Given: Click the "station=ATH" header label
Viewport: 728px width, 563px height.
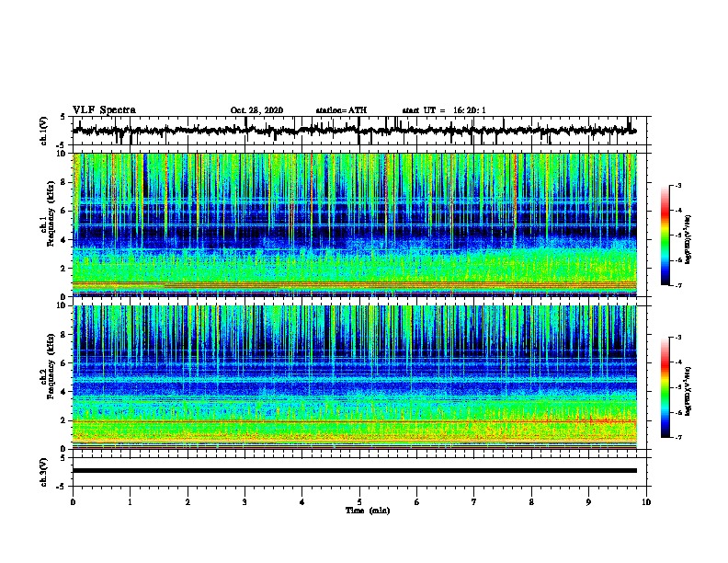Looking at the screenshot, I should pos(341,110).
